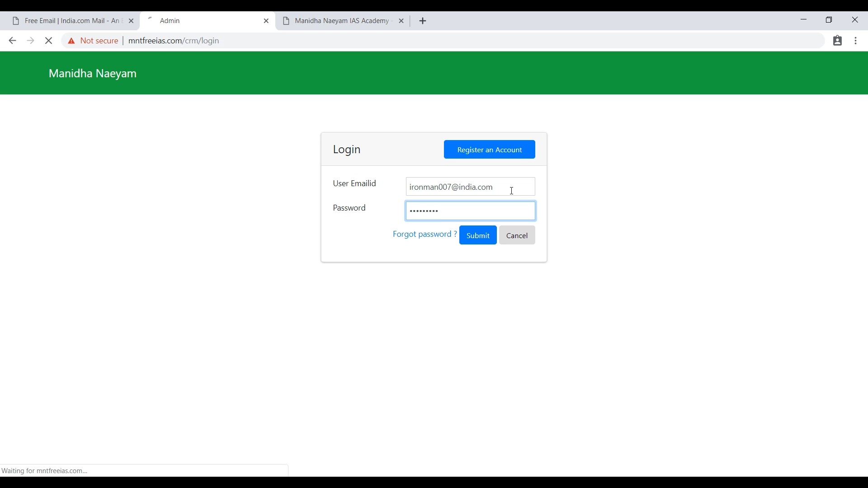Click the close icon on Admin tab
The width and height of the screenshot is (868, 488).
pos(266,21)
